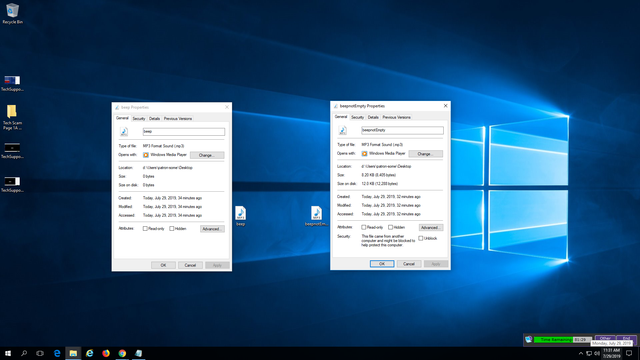Click the MP3 file icon in the beep Properties window

pyautogui.click(x=124, y=131)
